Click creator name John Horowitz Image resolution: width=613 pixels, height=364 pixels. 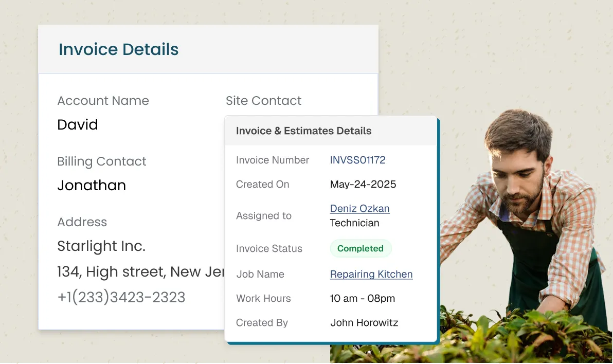(x=364, y=322)
